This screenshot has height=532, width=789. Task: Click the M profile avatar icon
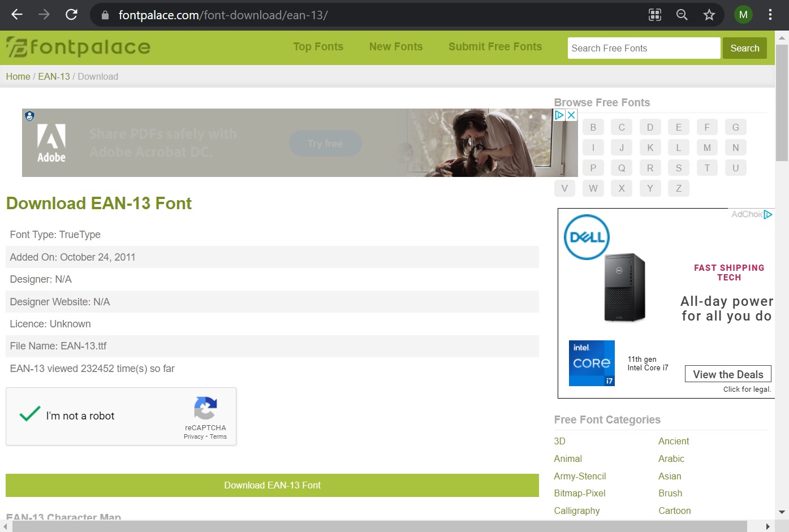tap(743, 15)
